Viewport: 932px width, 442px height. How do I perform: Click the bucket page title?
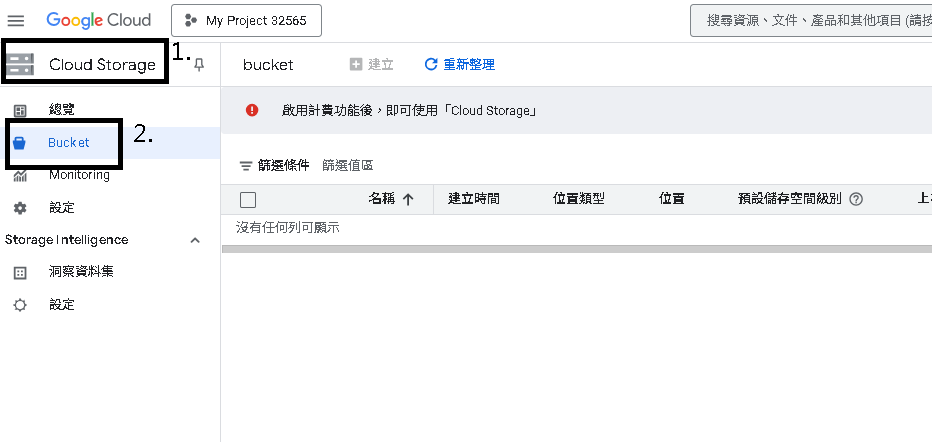coord(268,65)
